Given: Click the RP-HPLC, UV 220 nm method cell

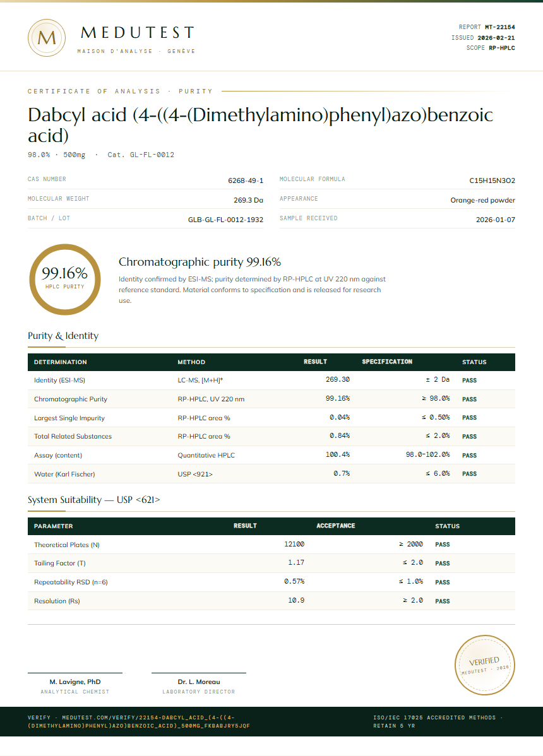Looking at the screenshot, I should click(x=211, y=399).
